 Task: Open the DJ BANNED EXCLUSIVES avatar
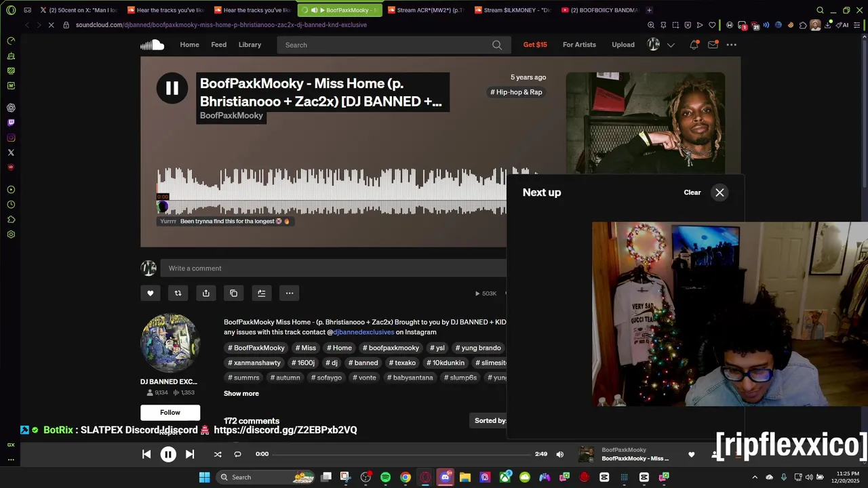point(170,343)
